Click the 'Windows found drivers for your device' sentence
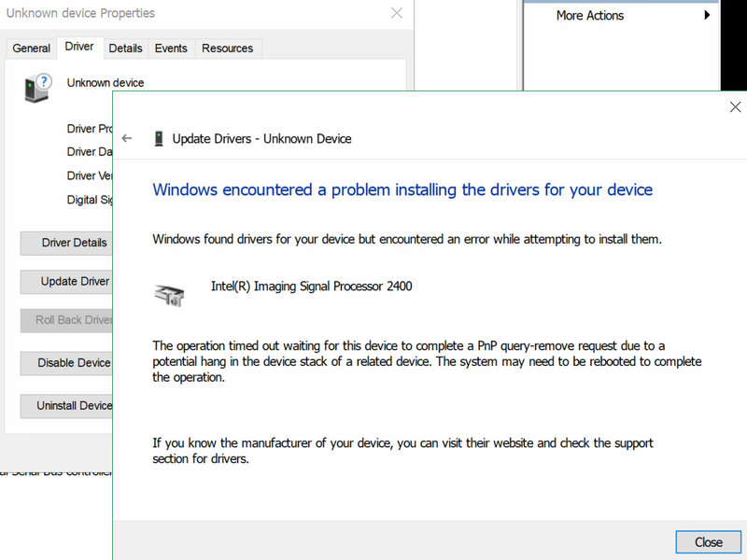This screenshot has width=747, height=560. [407, 239]
